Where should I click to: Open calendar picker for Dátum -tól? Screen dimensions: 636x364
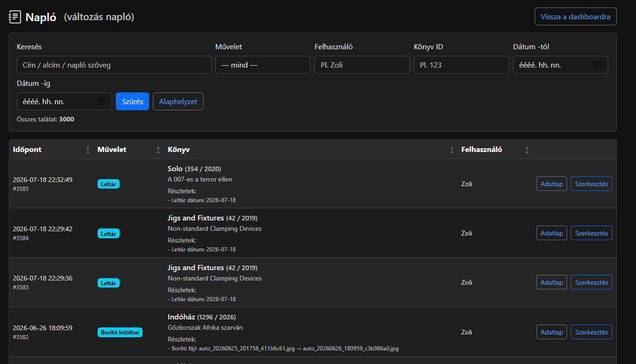tap(597, 65)
